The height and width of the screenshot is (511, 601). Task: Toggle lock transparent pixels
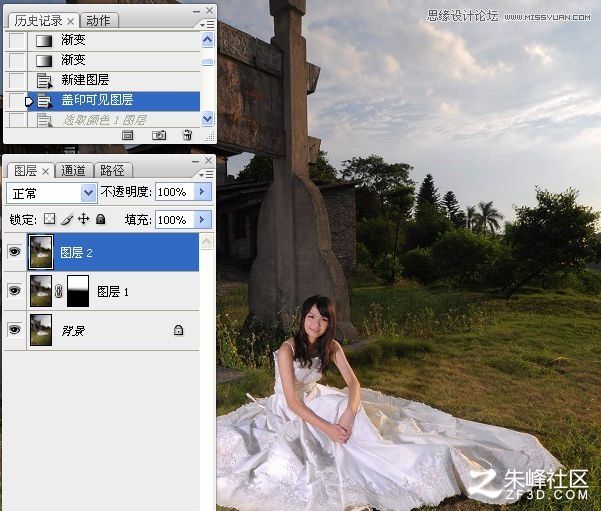click(49, 219)
